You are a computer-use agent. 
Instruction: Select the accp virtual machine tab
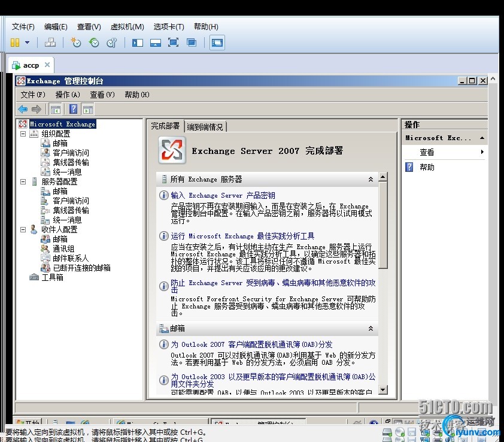click(31, 65)
